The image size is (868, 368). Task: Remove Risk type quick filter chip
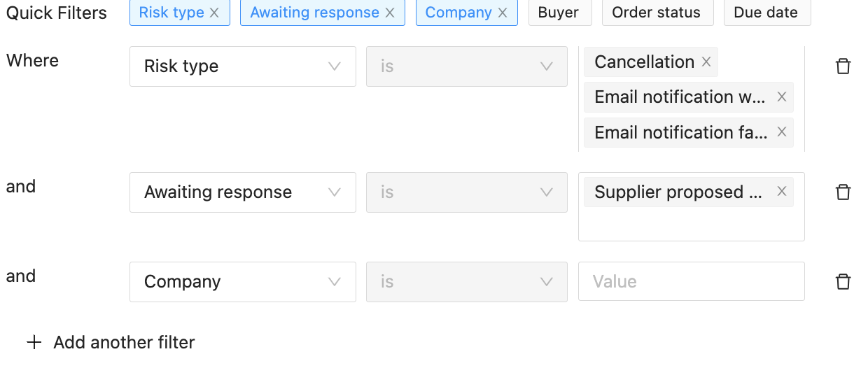point(214,13)
